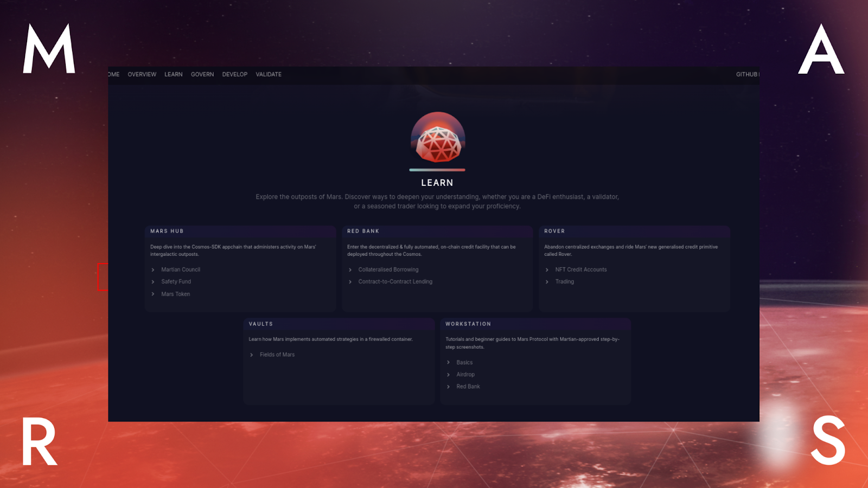Go to the GOVERN navigation item
Image resolution: width=868 pixels, height=488 pixels.
click(202, 74)
